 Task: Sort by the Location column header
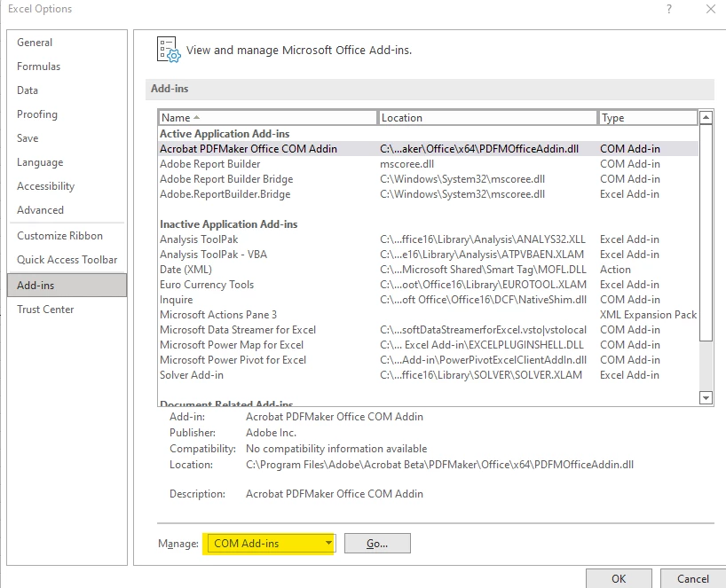click(488, 117)
